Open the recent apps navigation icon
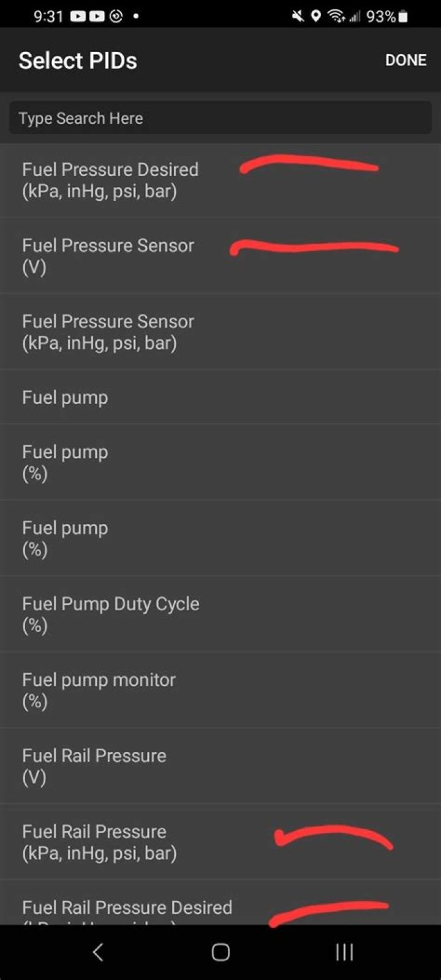441x980 pixels. coord(344,952)
